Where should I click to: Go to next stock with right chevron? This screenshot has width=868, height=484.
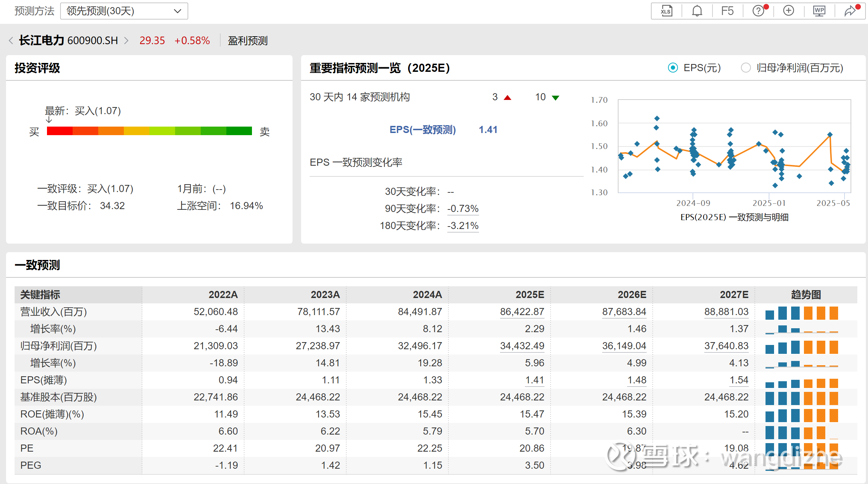[x=126, y=41]
